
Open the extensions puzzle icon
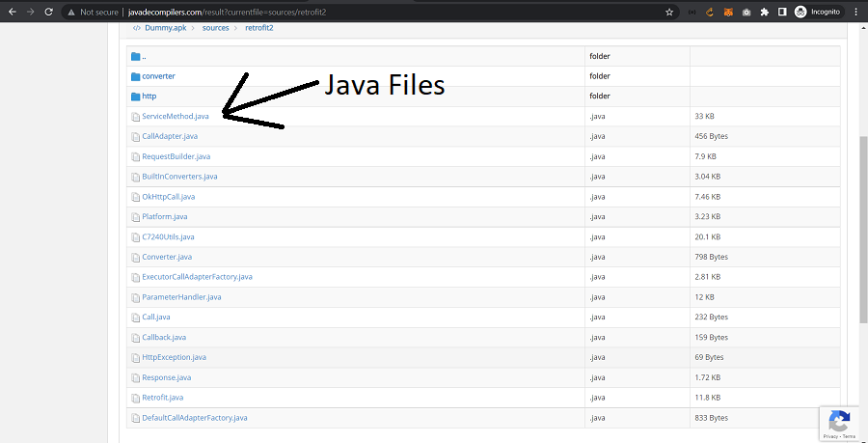tap(765, 12)
